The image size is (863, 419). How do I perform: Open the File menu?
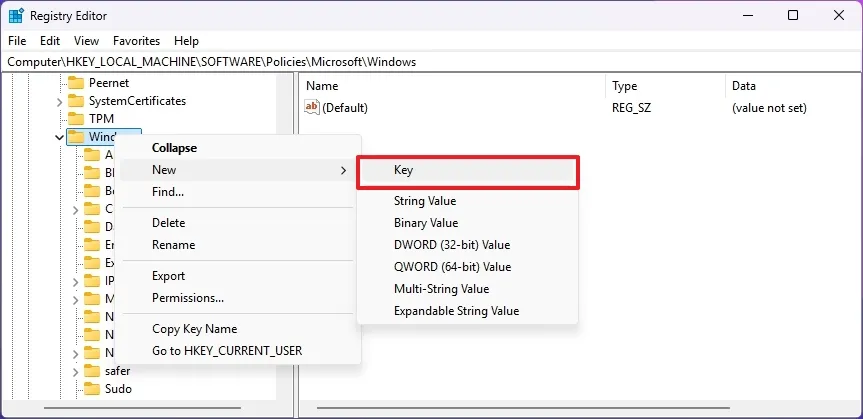click(x=17, y=41)
